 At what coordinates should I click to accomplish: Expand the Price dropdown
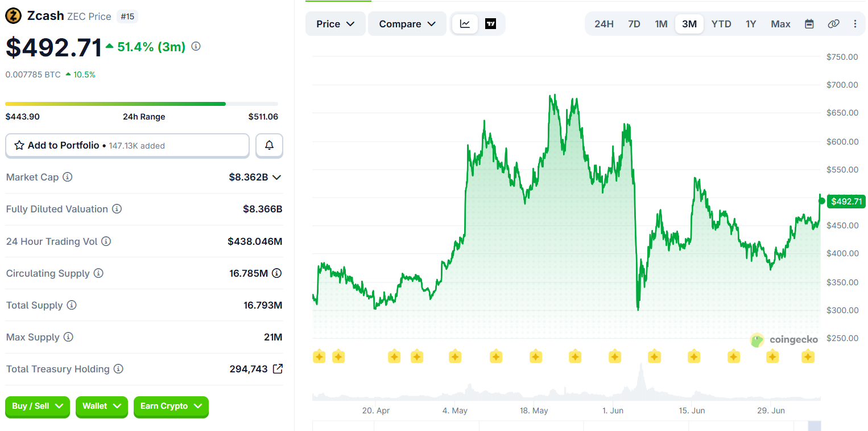coord(336,24)
